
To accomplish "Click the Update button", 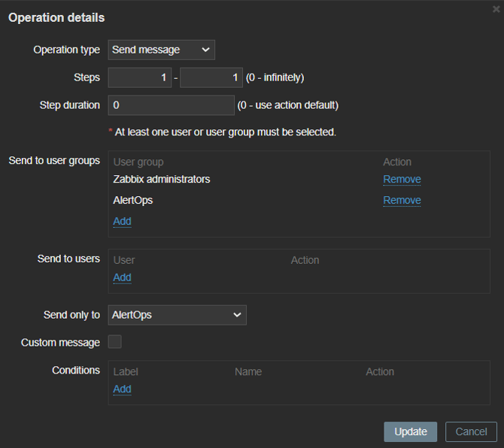I will (x=410, y=431).
